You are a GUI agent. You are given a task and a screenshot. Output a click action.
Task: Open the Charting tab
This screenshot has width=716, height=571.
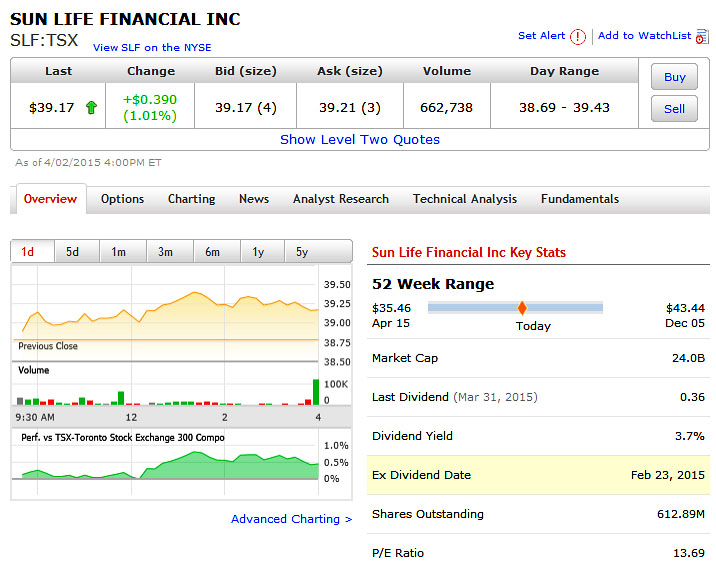click(x=191, y=199)
